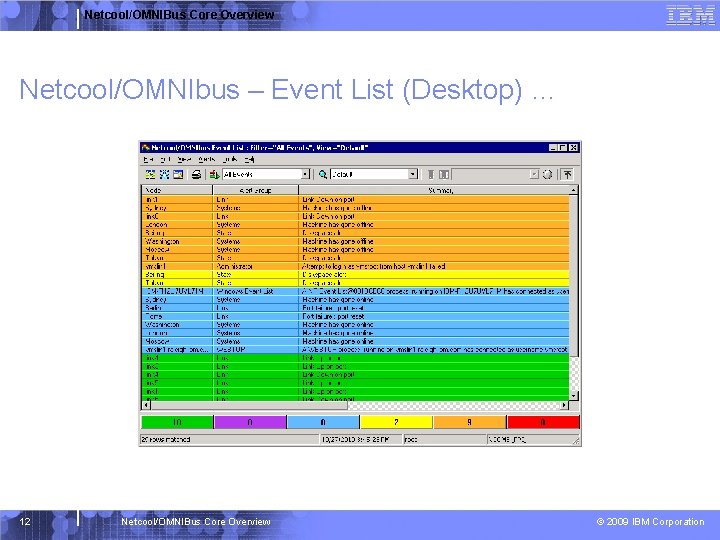Open the View Builder magnifier icon
The image size is (720, 540).
[323, 174]
